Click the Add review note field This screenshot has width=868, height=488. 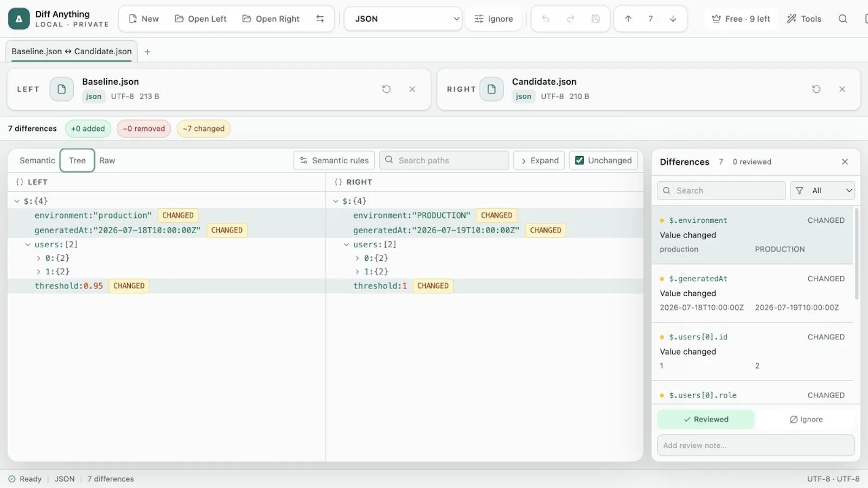(x=756, y=446)
